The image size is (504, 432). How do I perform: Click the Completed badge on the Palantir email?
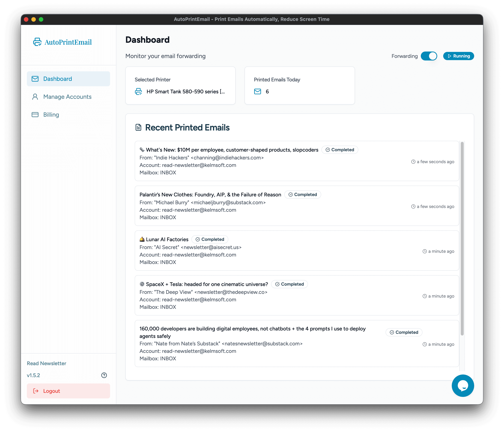pyautogui.click(x=303, y=194)
